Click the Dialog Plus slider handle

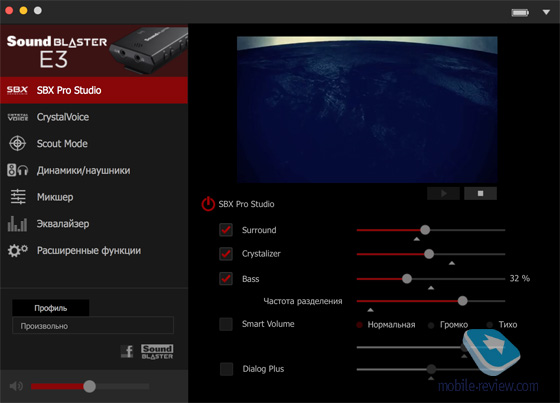click(x=431, y=369)
